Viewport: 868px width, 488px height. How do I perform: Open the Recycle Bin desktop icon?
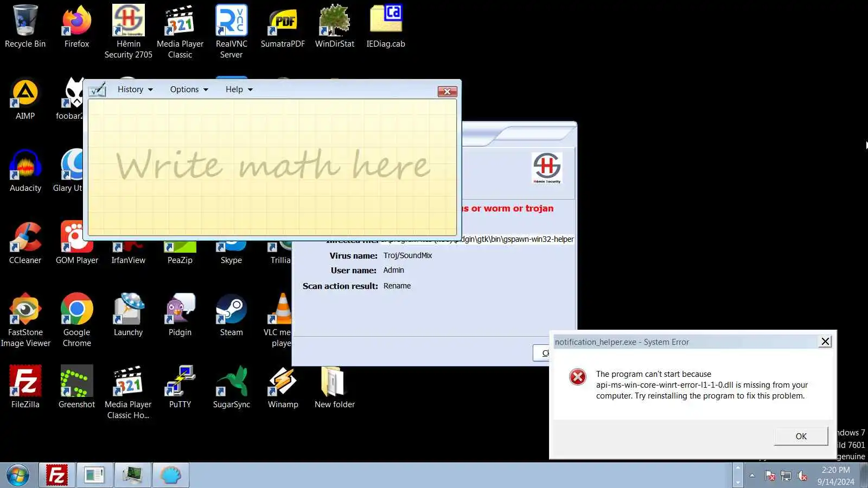[x=25, y=27]
